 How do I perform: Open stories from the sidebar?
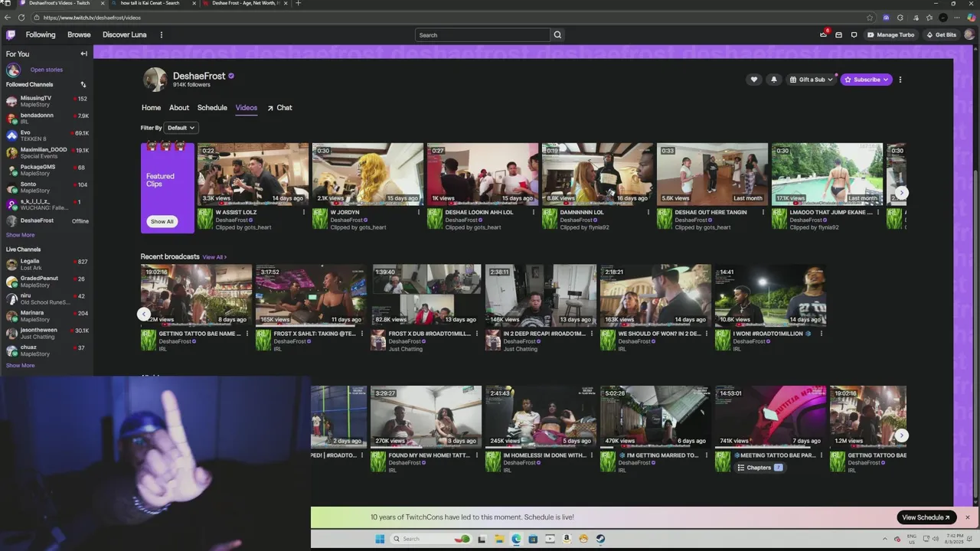47,70
